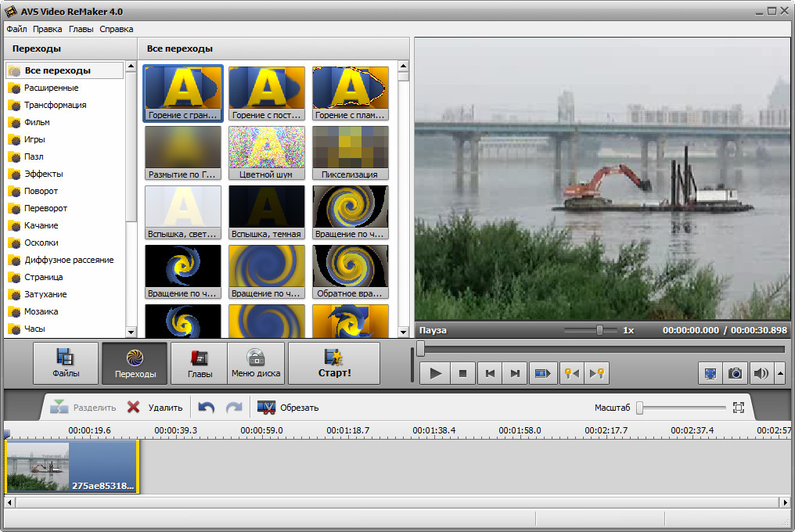The image size is (795, 532).
Task: Take a snapshot with the camera icon
Action: click(x=735, y=373)
